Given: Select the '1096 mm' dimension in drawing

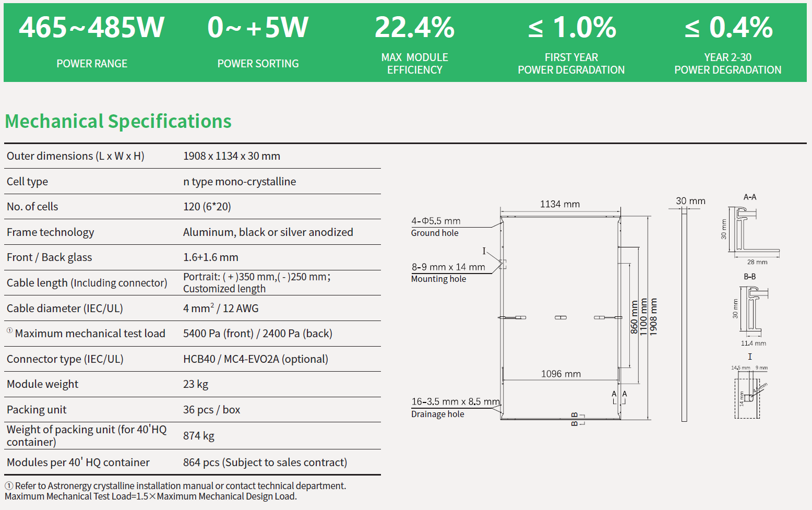Looking at the screenshot, I should (561, 374).
